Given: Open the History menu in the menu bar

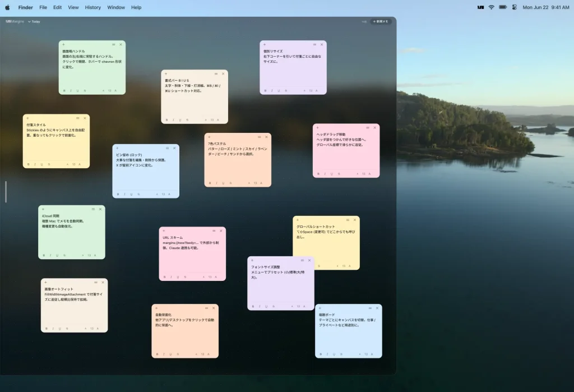Looking at the screenshot, I should [92, 7].
